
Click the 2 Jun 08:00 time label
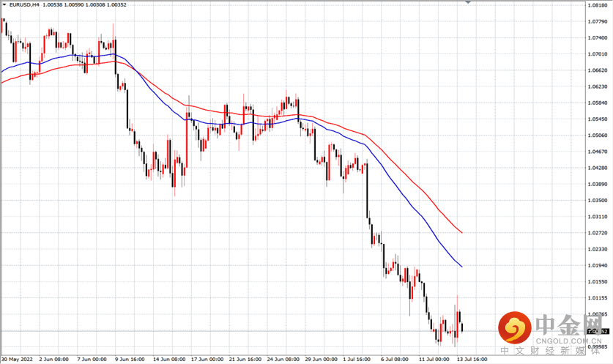[54, 359]
